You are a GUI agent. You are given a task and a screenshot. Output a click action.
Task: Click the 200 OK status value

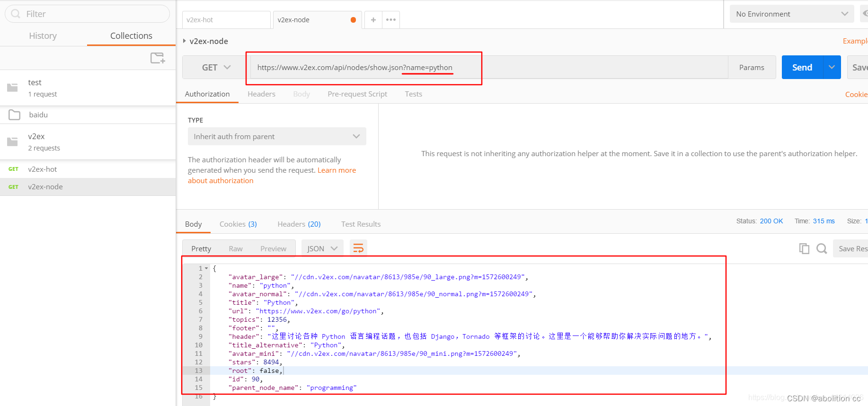coord(771,221)
